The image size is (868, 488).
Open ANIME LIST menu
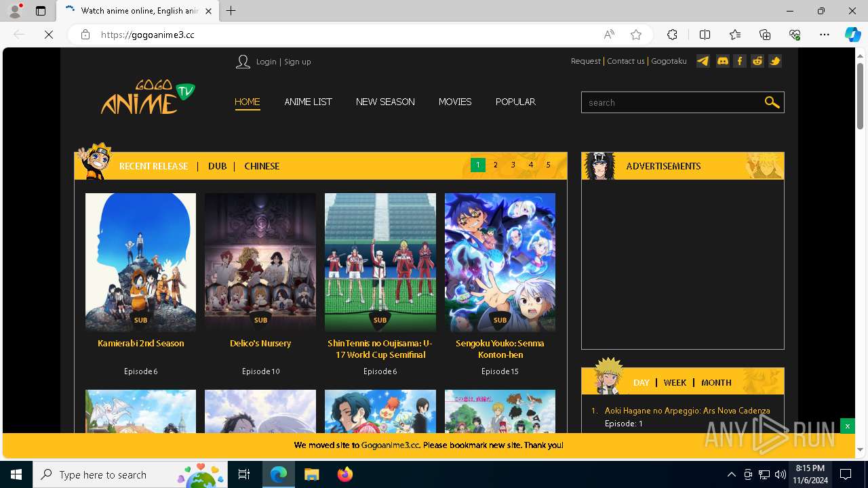[x=308, y=102]
